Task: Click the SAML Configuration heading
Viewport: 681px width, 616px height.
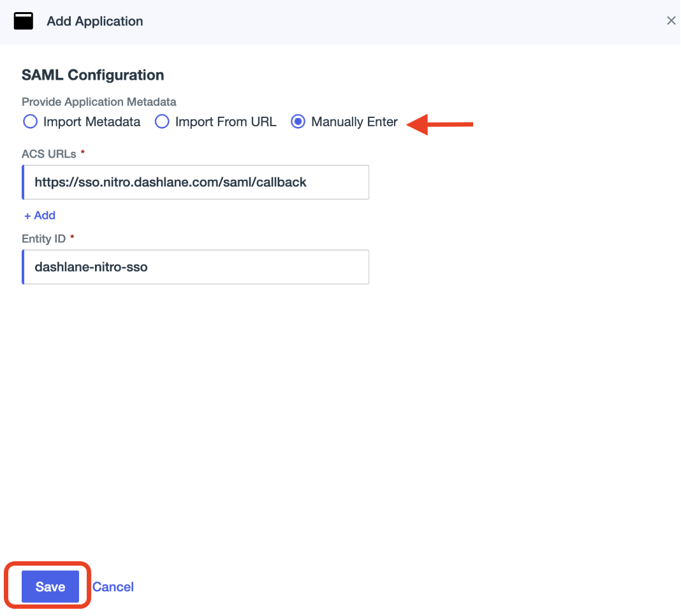Action: [92, 75]
